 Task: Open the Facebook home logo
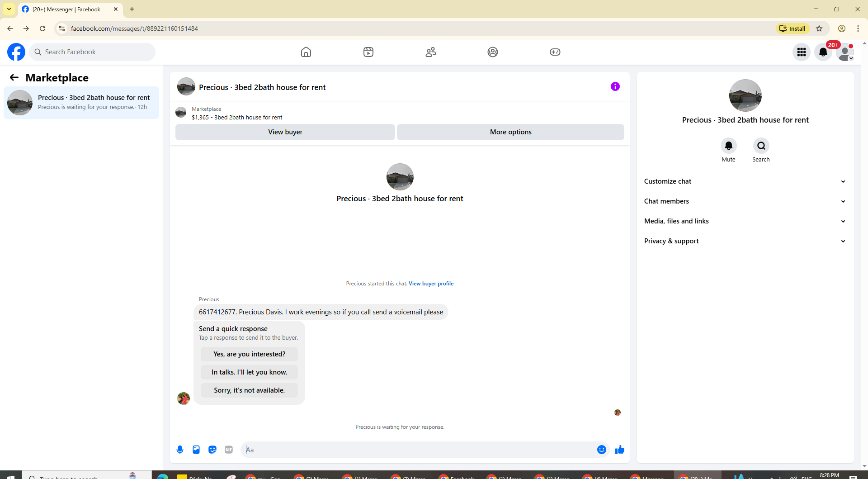(16, 52)
